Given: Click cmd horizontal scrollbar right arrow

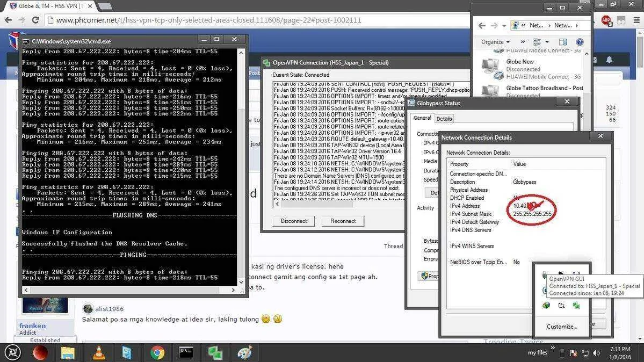Looking at the screenshot, I should click(233, 290).
